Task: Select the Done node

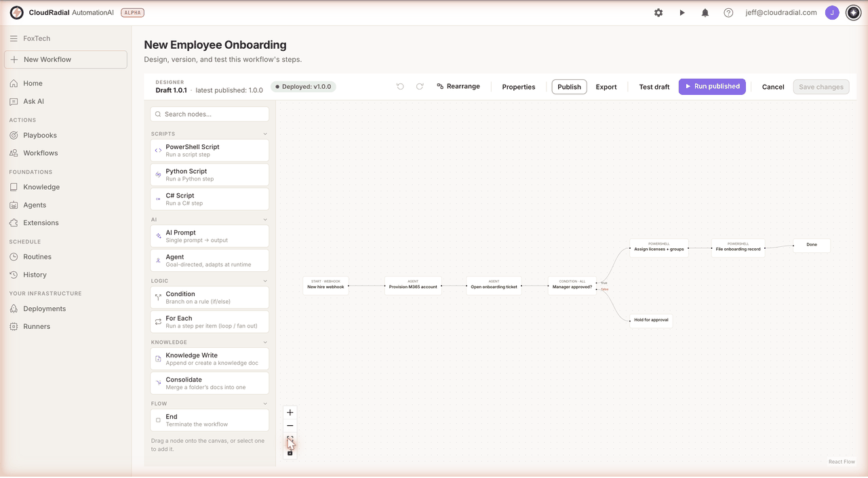Action: [812, 245]
